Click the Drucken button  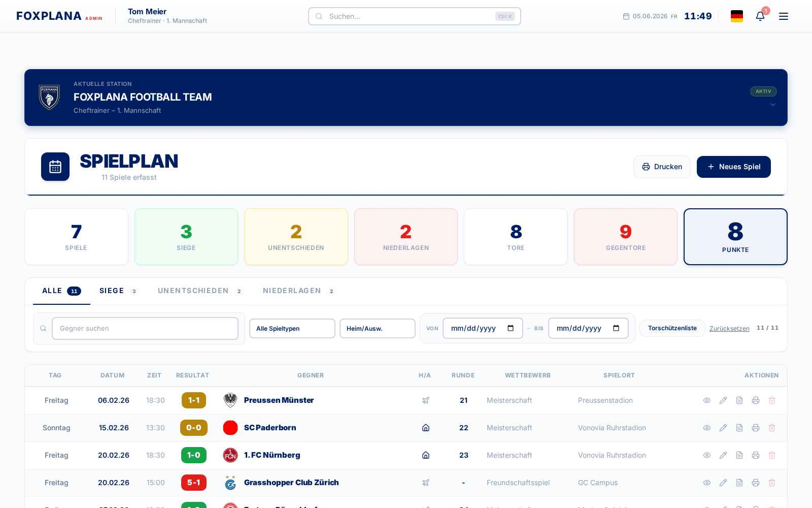point(662,167)
